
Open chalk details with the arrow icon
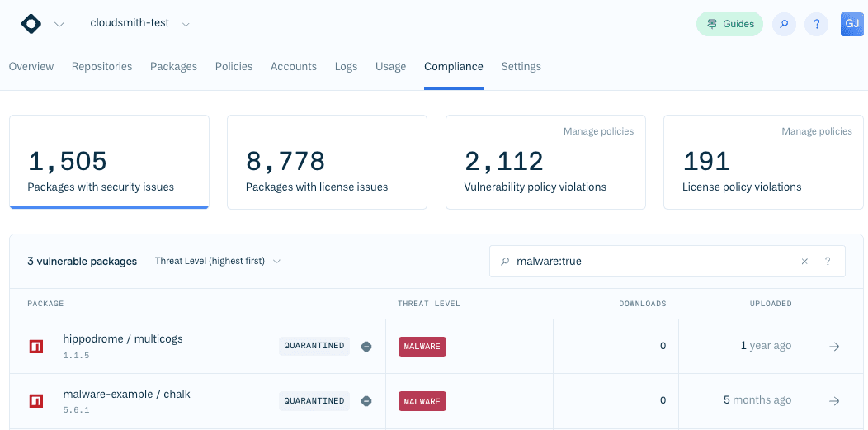(834, 400)
